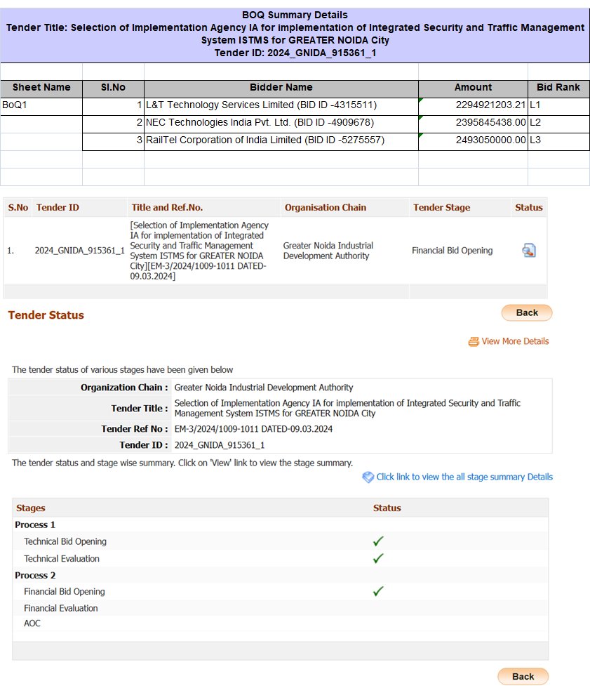Click the Status header in the stages table
This screenshot has height=700, width=590.
click(387, 508)
